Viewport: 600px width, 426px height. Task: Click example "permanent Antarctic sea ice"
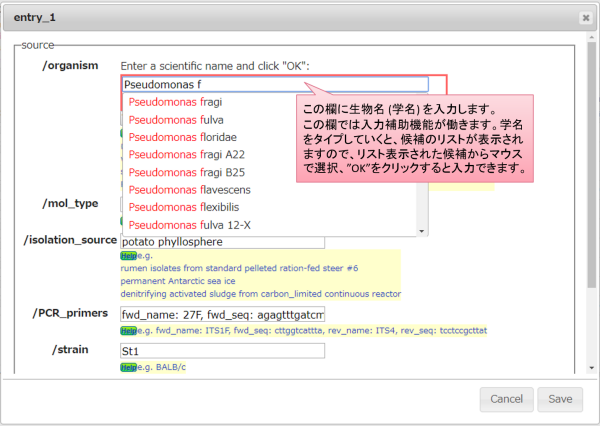tap(178, 281)
